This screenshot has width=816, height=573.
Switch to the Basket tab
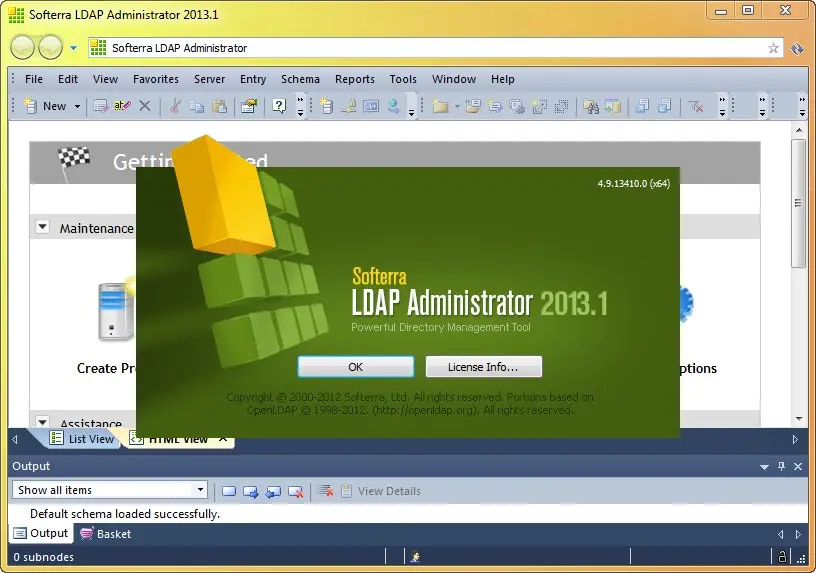click(106, 534)
